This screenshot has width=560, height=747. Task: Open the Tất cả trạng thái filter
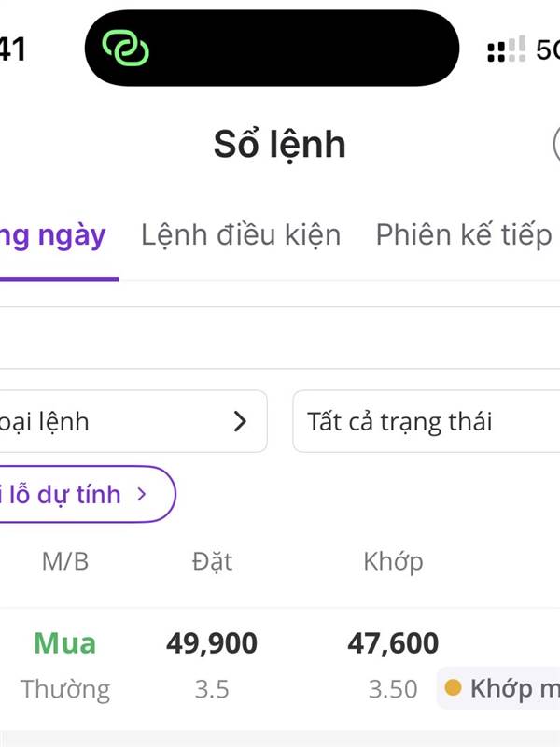pyautogui.click(x=427, y=421)
